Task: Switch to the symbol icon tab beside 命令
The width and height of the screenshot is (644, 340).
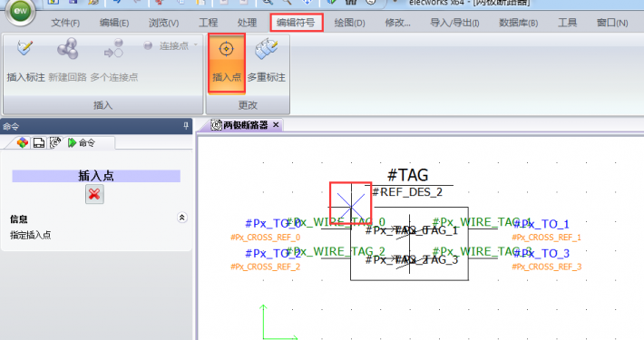Action: point(55,142)
